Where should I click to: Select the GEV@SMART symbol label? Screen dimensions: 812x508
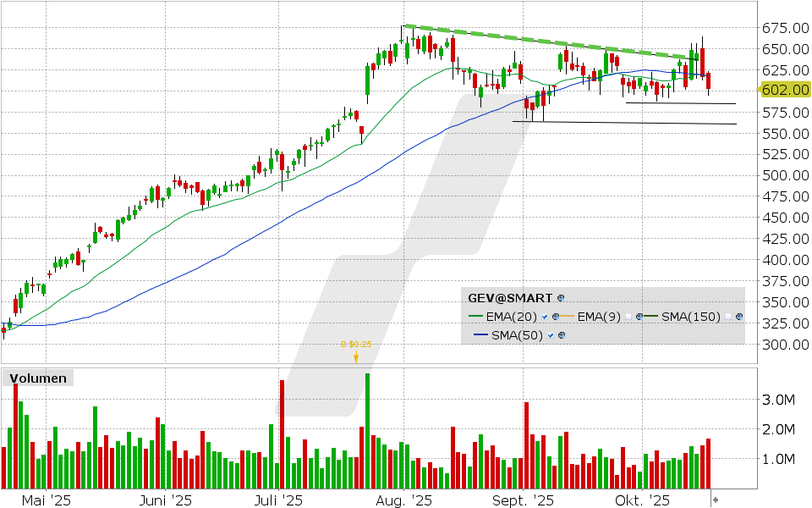[510, 298]
